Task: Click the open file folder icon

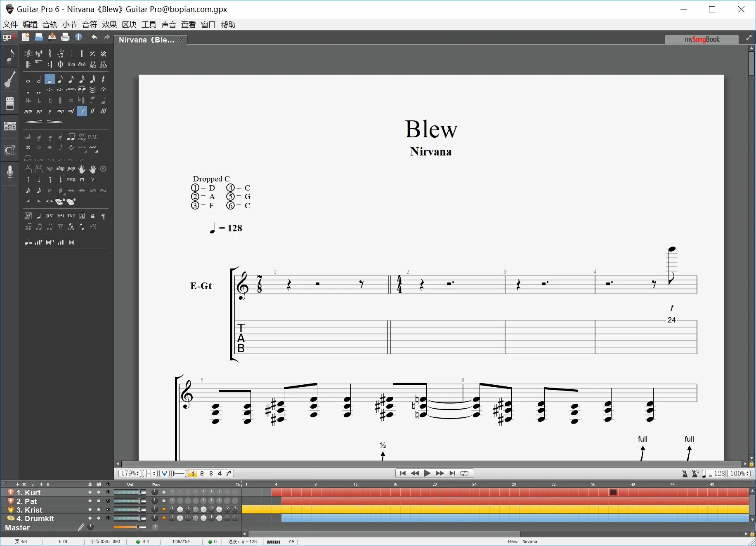Action: tap(39, 37)
